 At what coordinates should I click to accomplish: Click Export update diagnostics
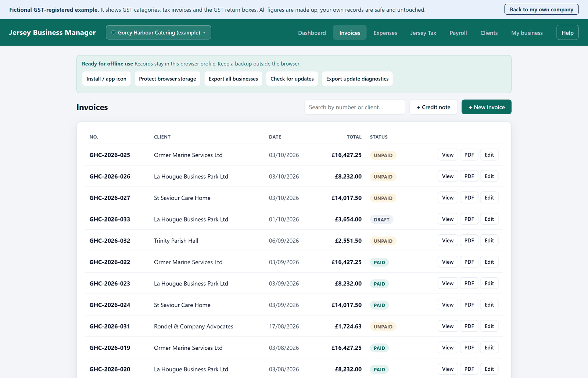coord(357,79)
